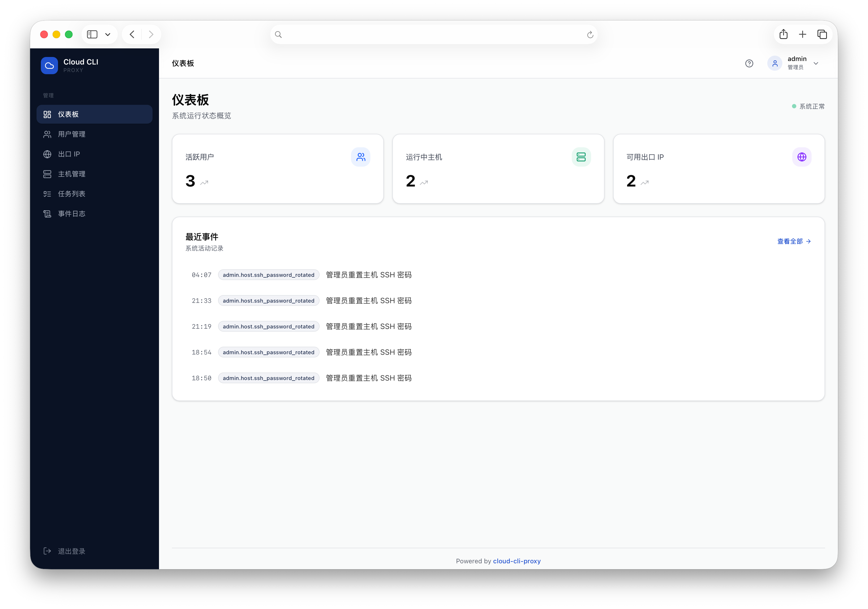Click the 系统正常 status indicator

(x=808, y=107)
